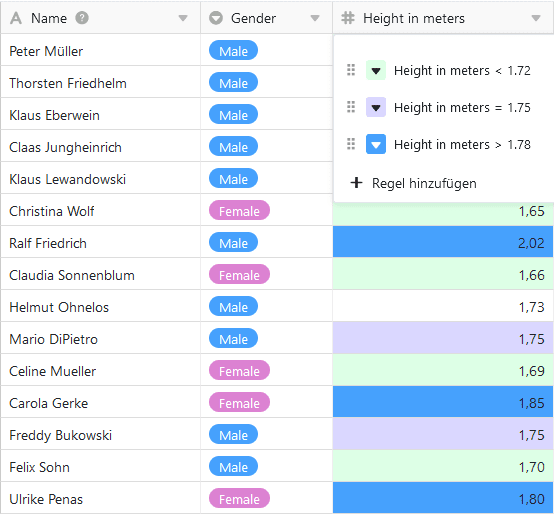554x514 pixels.
Task: Select the Felix Sohn name cell
Action: click(101, 466)
